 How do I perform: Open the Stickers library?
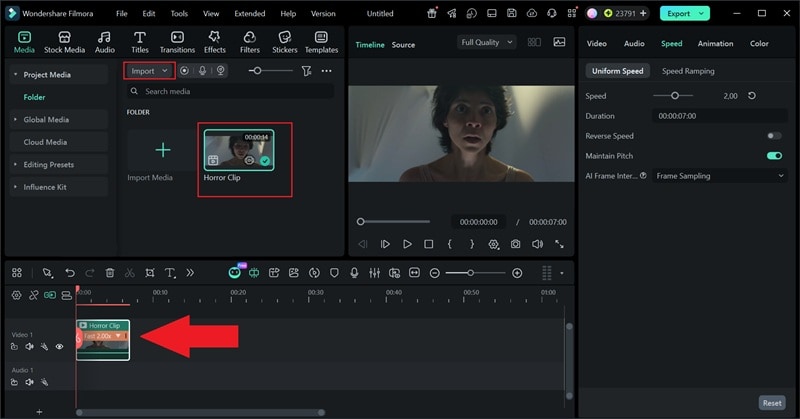pos(283,41)
